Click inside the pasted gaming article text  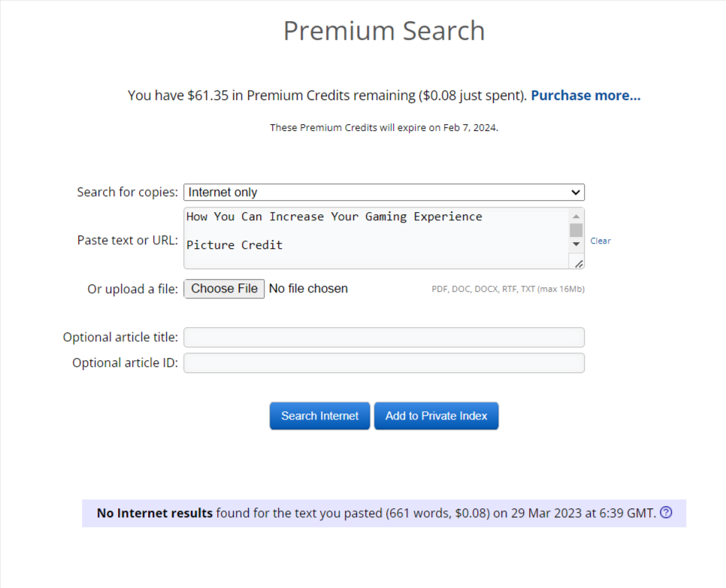(x=376, y=238)
